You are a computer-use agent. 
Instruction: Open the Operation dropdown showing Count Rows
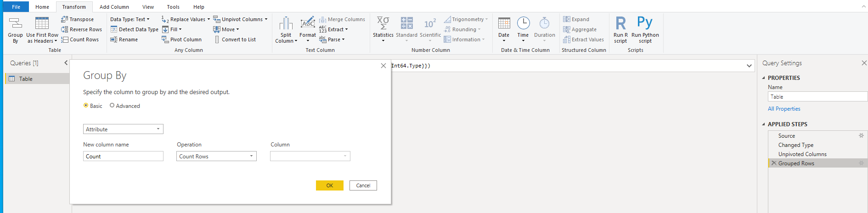tap(216, 157)
